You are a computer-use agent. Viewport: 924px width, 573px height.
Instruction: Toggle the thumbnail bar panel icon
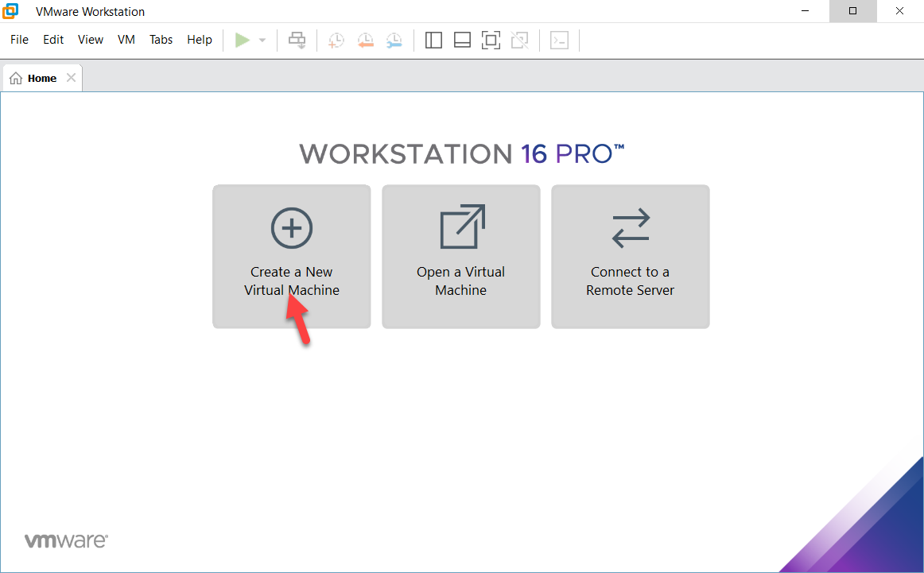tap(462, 41)
